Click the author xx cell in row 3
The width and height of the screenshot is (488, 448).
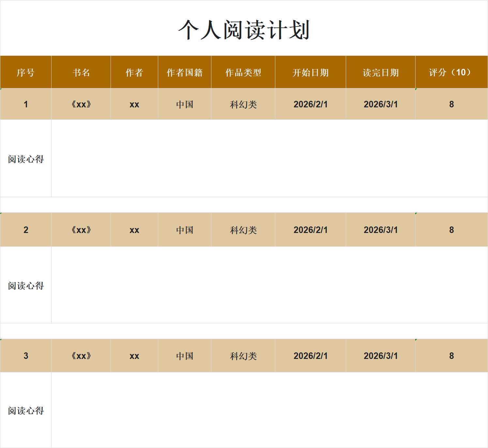point(134,355)
